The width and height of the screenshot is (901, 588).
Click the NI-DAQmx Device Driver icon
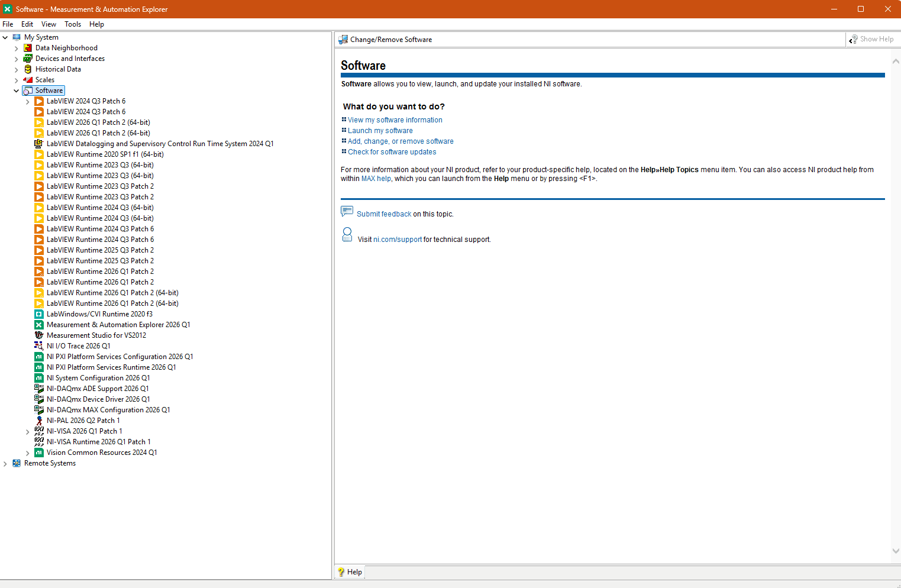(39, 399)
